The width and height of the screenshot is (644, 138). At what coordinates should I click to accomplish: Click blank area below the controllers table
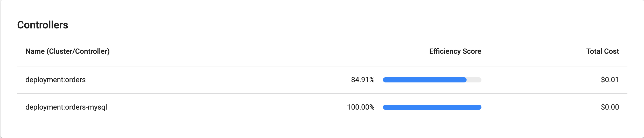coord(321,129)
